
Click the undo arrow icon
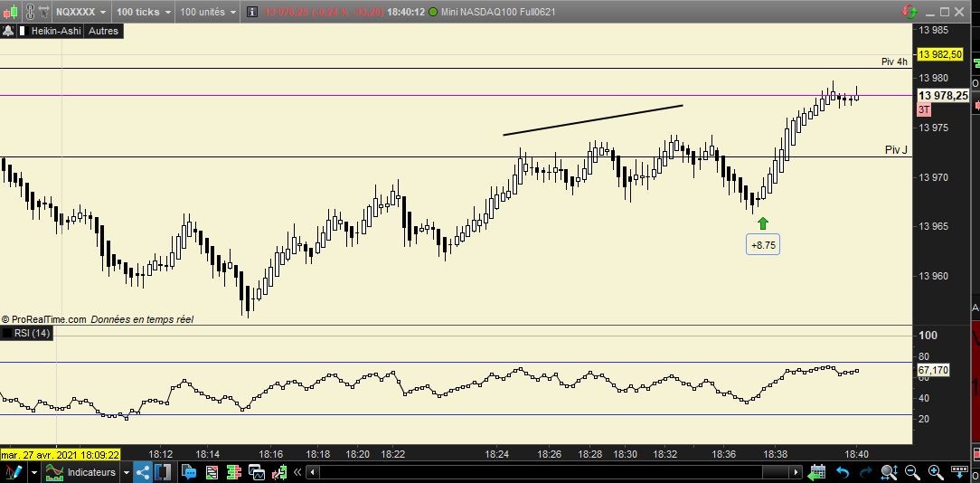843,472
